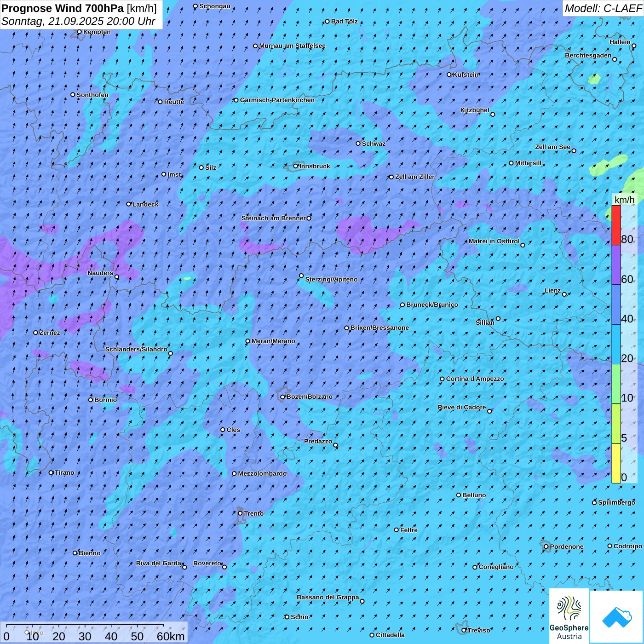Click the Murnau am Staffelsee label

(x=292, y=46)
